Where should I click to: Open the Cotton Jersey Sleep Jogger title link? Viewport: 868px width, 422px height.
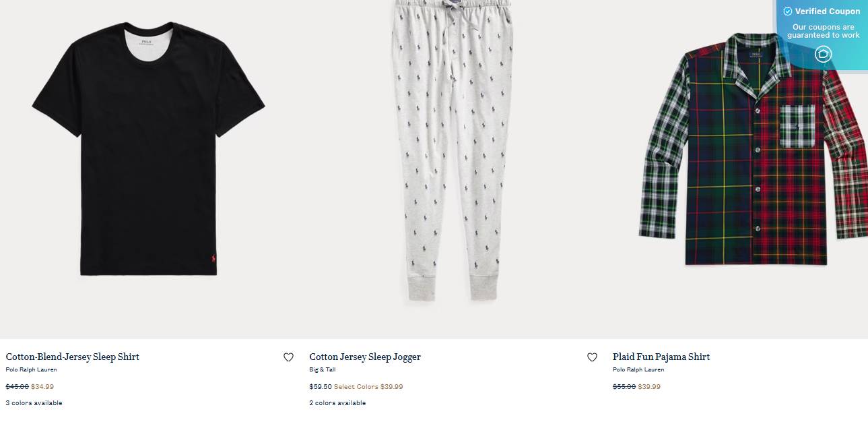(x=365, y=357)
